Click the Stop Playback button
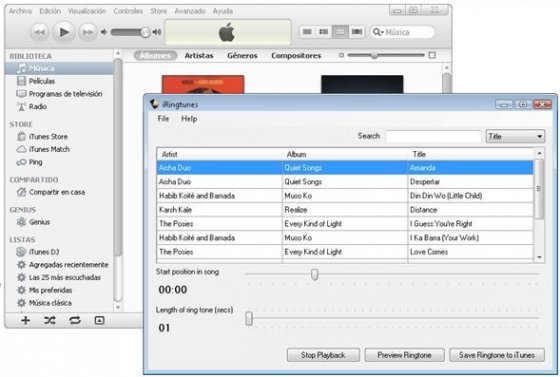 pos(323,355)
